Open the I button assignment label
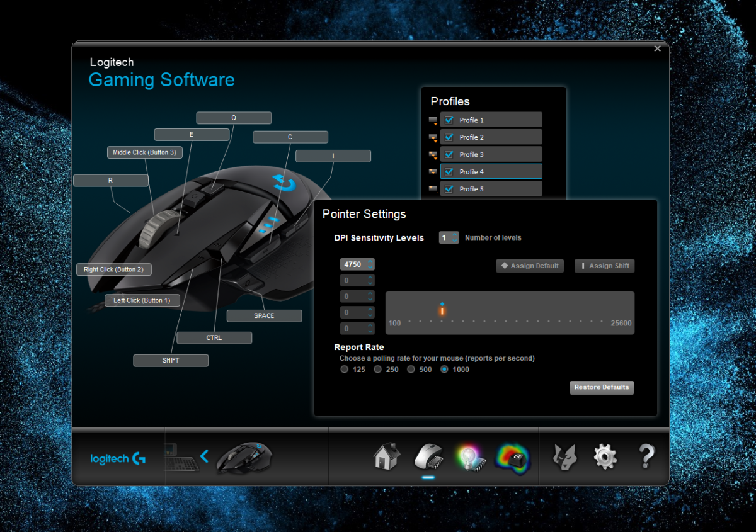This screenshot has width=756, height=532. [333, 156]
